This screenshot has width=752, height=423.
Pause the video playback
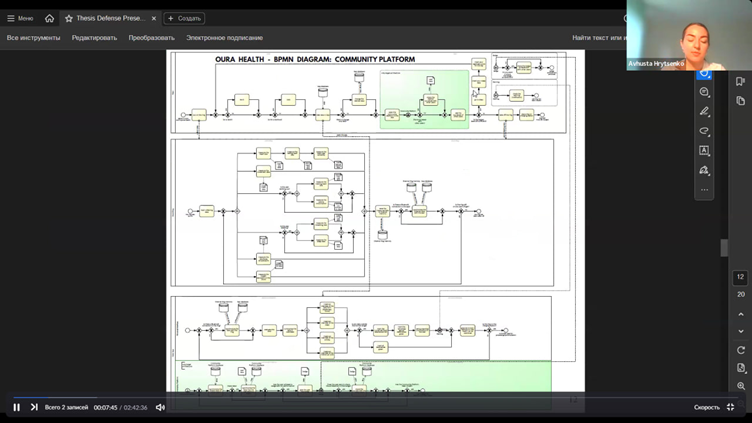click(16, 407)
